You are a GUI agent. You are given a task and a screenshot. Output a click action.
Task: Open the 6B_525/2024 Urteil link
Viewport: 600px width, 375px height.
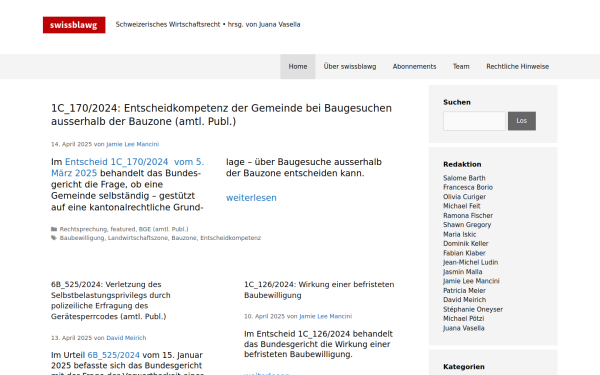[x=113, y=355]
